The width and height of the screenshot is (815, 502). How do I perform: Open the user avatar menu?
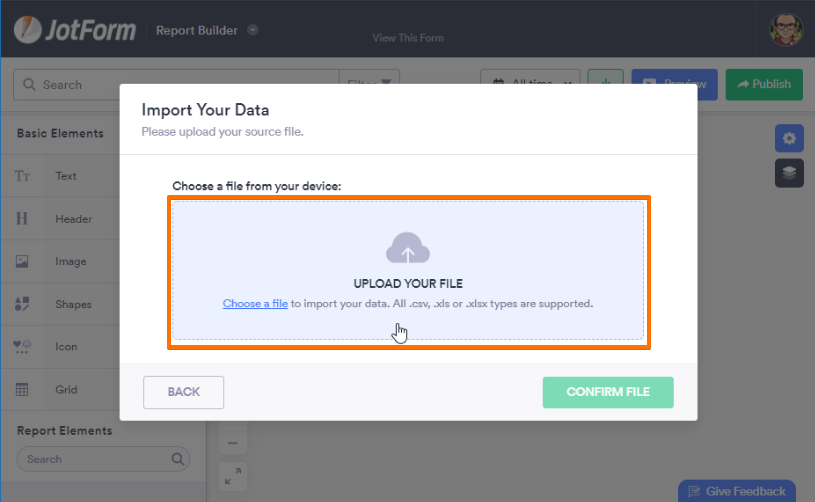pos(786,30)
